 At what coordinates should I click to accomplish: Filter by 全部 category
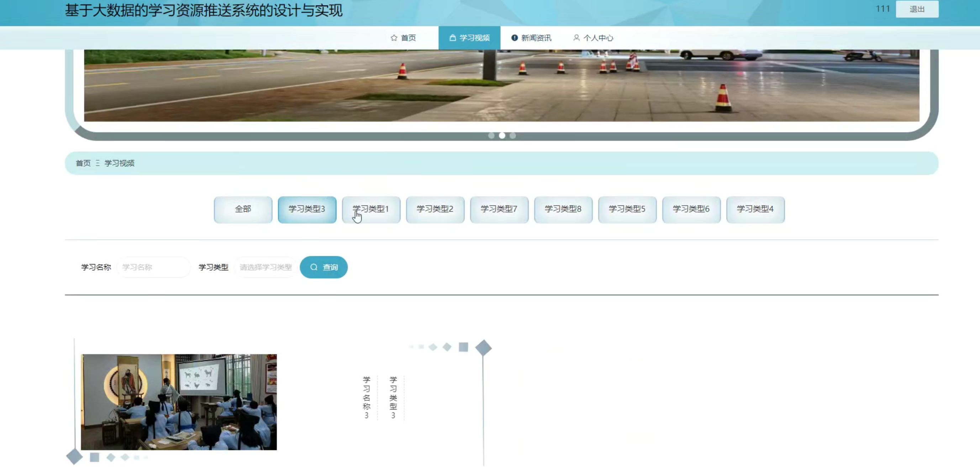coord(243,209)
